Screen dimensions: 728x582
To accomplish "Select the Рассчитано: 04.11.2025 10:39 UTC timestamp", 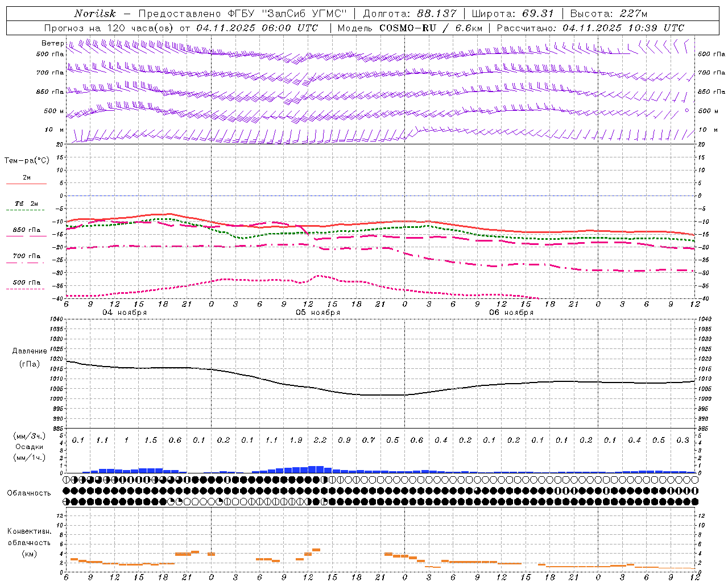I will [x=590, y=28].
